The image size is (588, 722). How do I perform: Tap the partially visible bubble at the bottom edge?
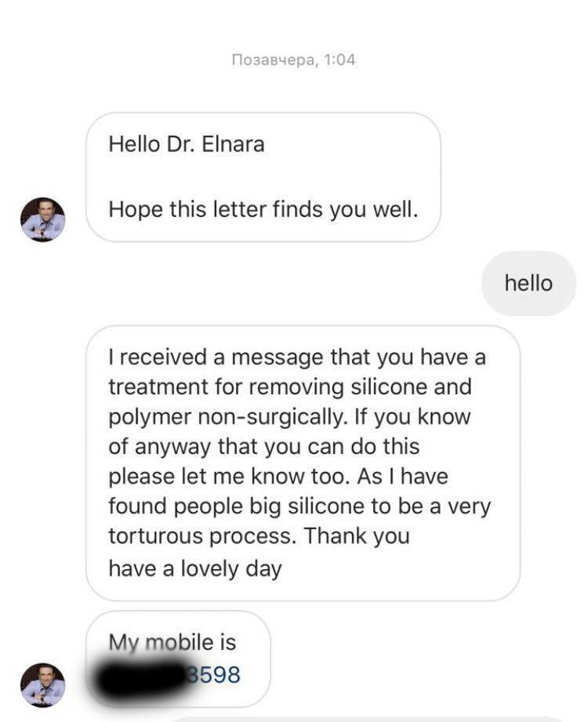[x=368, y=719]
